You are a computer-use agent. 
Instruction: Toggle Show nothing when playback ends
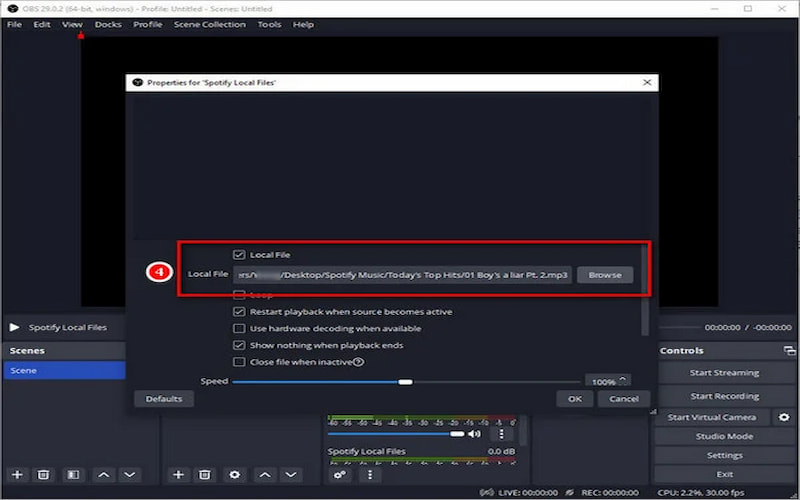pyautogui.click(x=239, y=345)
